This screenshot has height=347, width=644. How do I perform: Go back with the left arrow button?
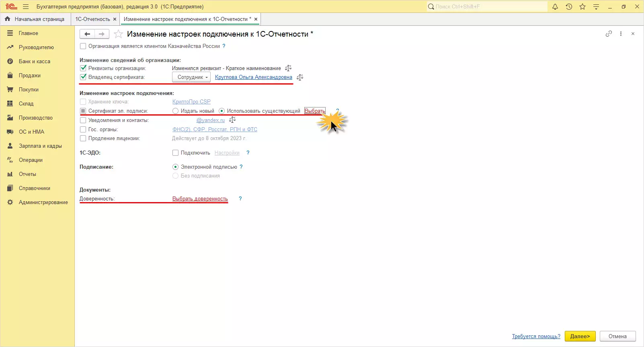[87, 34]
